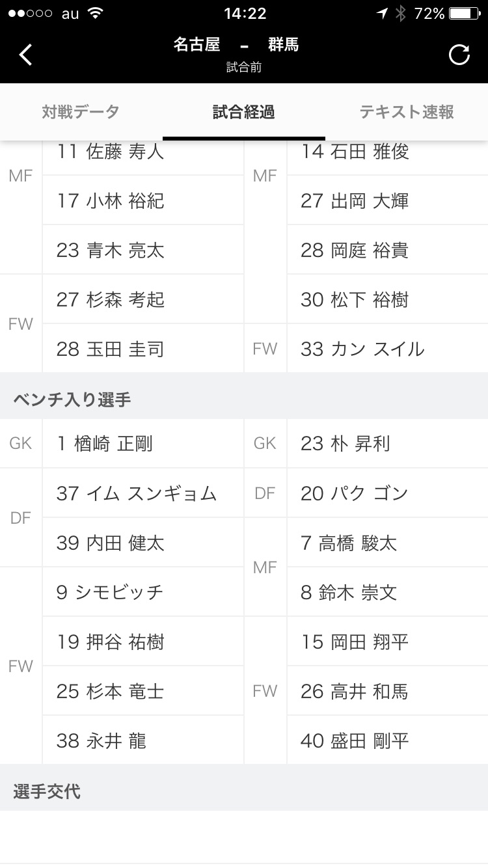
Task: Open the テキスト速報 tab
Action: pos(407,112)
